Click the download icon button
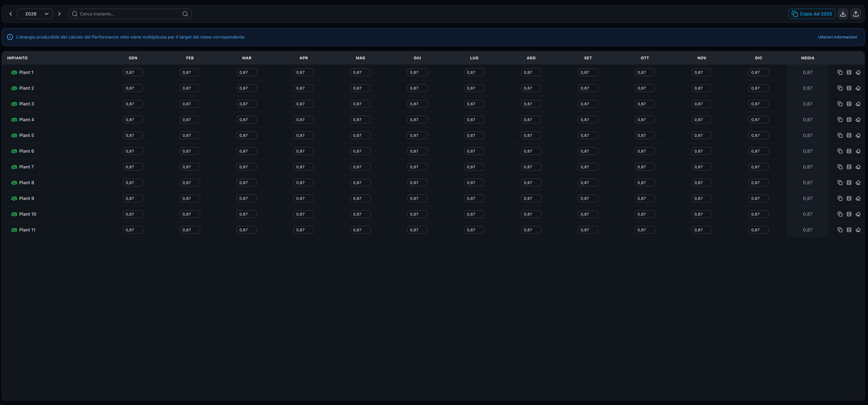 pos(843,14)
